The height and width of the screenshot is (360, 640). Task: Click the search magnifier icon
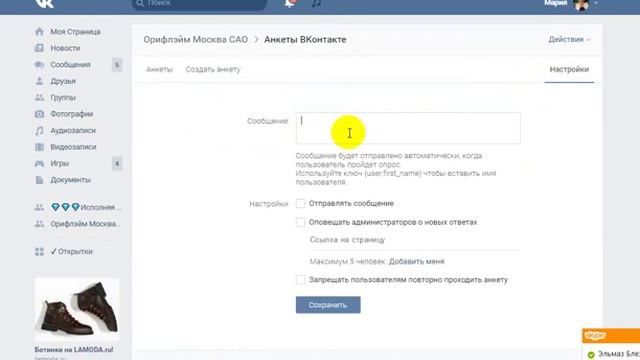click(140, 3)
